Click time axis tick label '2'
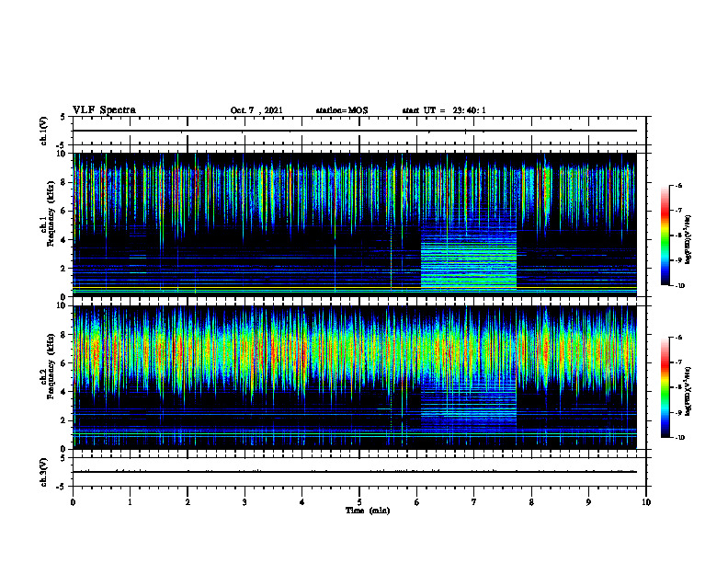Screen dimensions: 728x563 coord(188,502)
